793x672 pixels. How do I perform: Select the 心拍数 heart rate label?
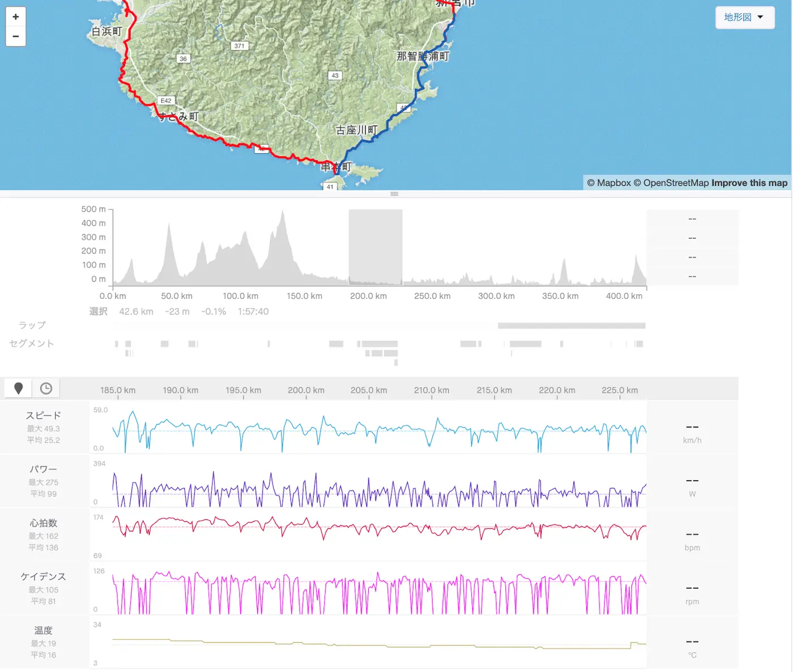point(44,523)
